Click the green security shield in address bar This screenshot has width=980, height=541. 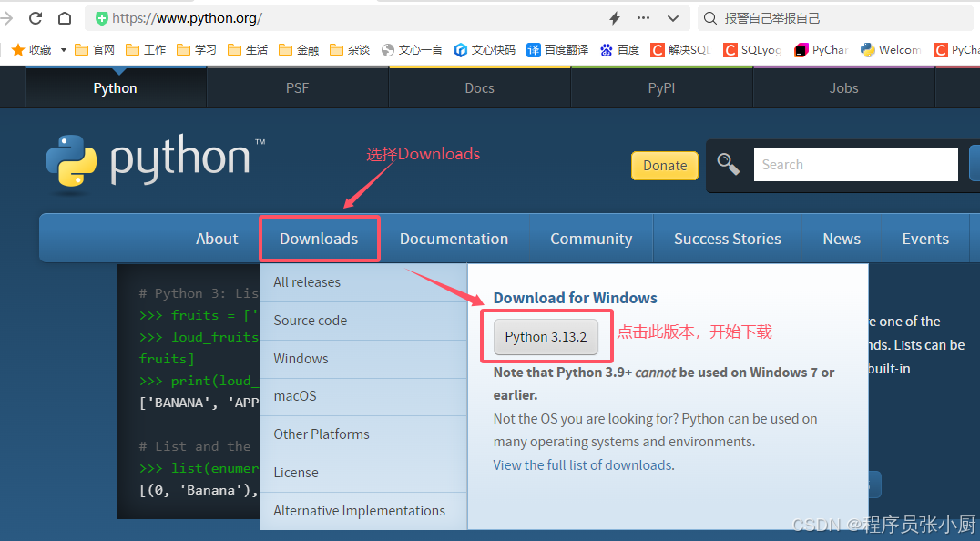coord(101,18)
